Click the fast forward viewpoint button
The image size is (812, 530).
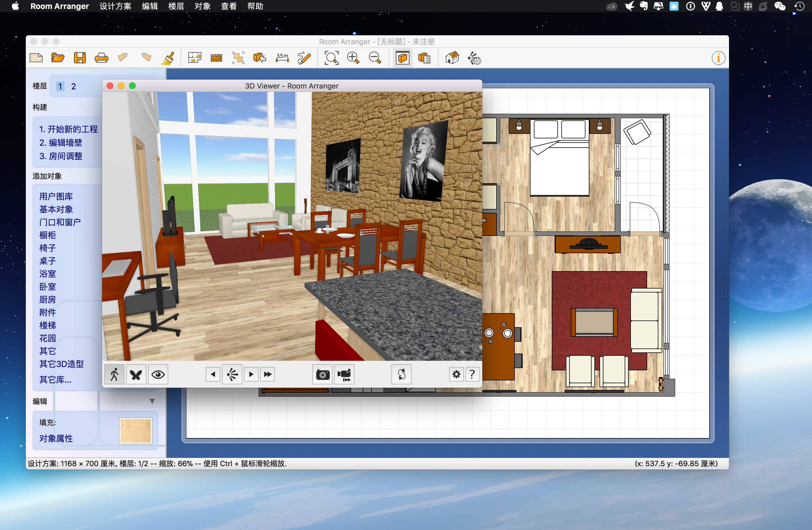click(x=268, y=374)
